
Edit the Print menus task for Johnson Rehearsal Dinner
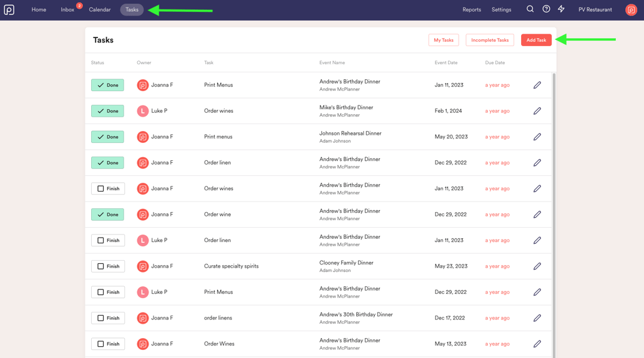point(537,137)
